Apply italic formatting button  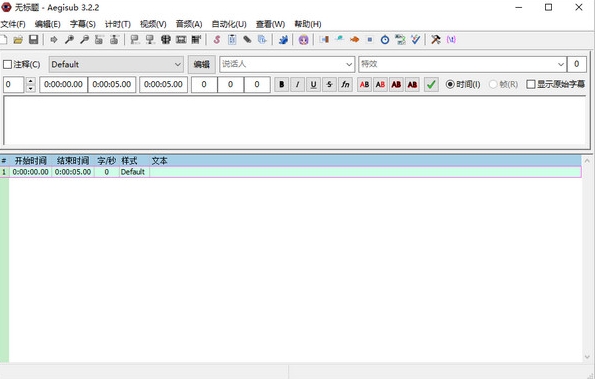pyautogui.click(x=297, y=84)
